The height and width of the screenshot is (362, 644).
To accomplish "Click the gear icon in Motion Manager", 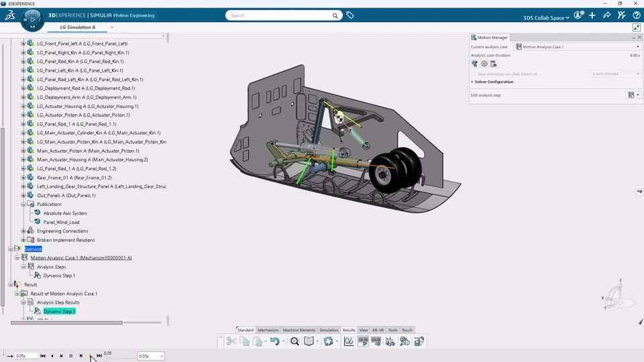I will click(484, 64).
